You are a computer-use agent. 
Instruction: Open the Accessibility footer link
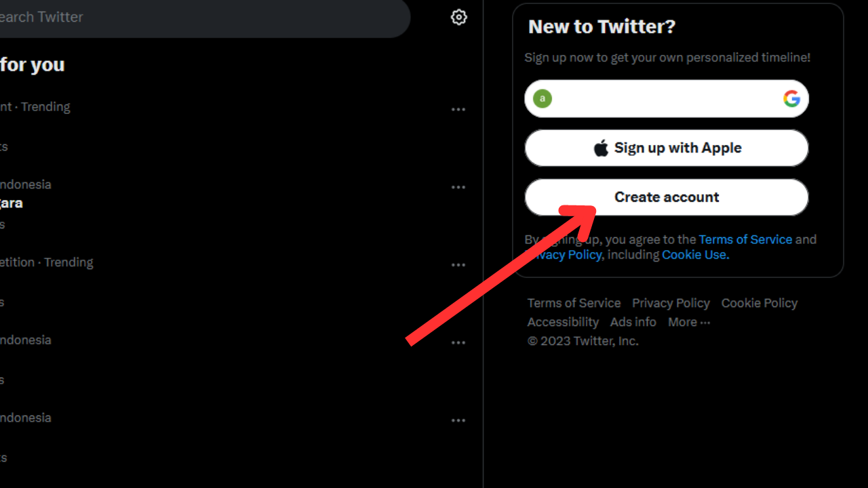[x=563, y=322]
